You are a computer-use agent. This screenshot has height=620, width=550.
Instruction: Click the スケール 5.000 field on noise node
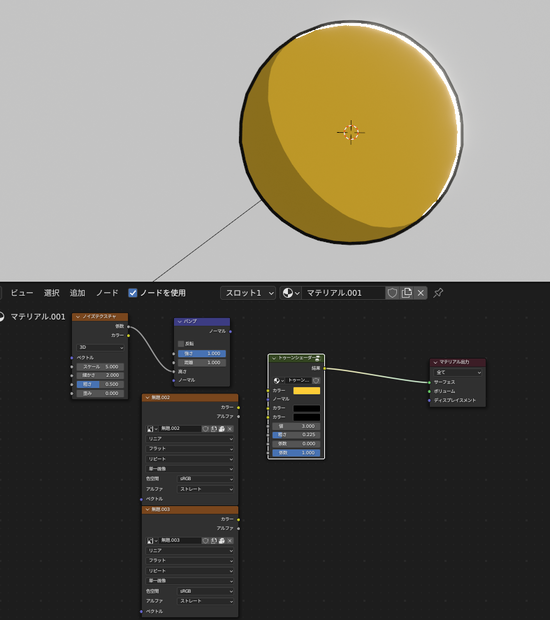(100, 367)
